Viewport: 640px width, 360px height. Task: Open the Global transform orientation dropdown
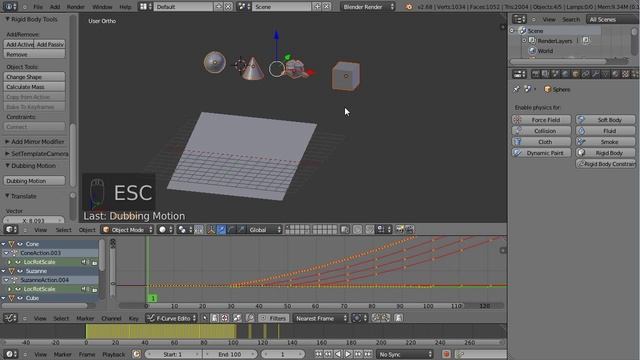[x=265, y=229]
